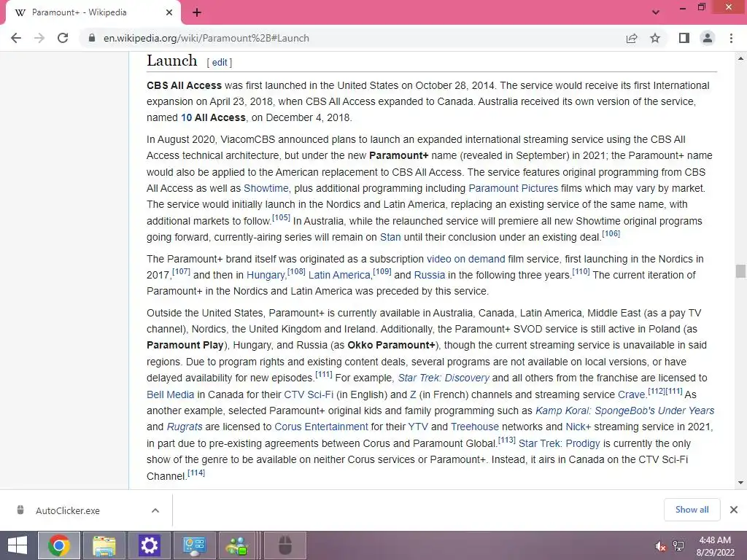This screenshot has width=747, height=560.
Task: Open citation reference 105
Action: tap(281, 217)
